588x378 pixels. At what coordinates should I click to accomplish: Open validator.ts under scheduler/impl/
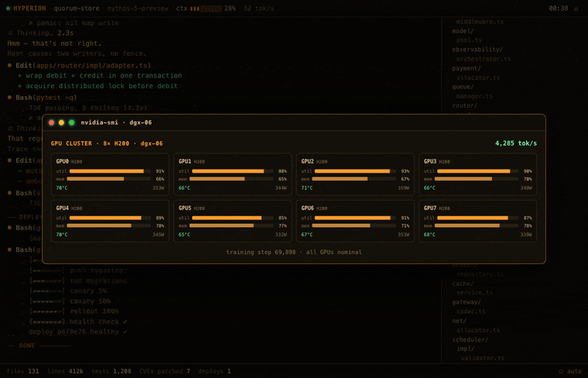483,358
